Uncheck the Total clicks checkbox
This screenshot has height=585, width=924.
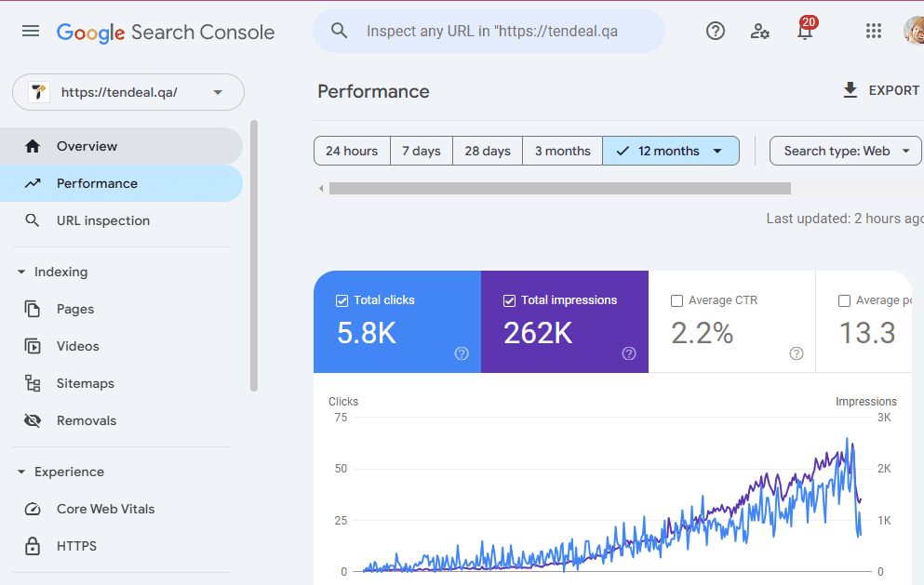point(341,300)
